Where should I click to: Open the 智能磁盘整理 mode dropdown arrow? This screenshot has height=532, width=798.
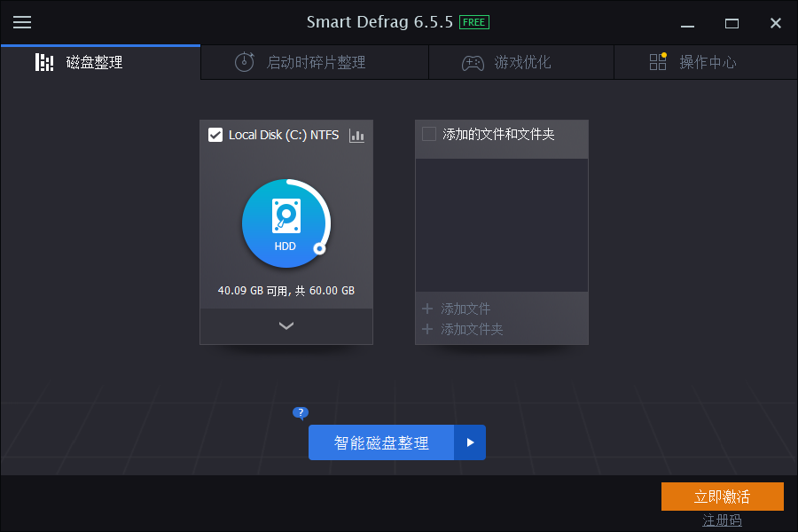[470, 442]
